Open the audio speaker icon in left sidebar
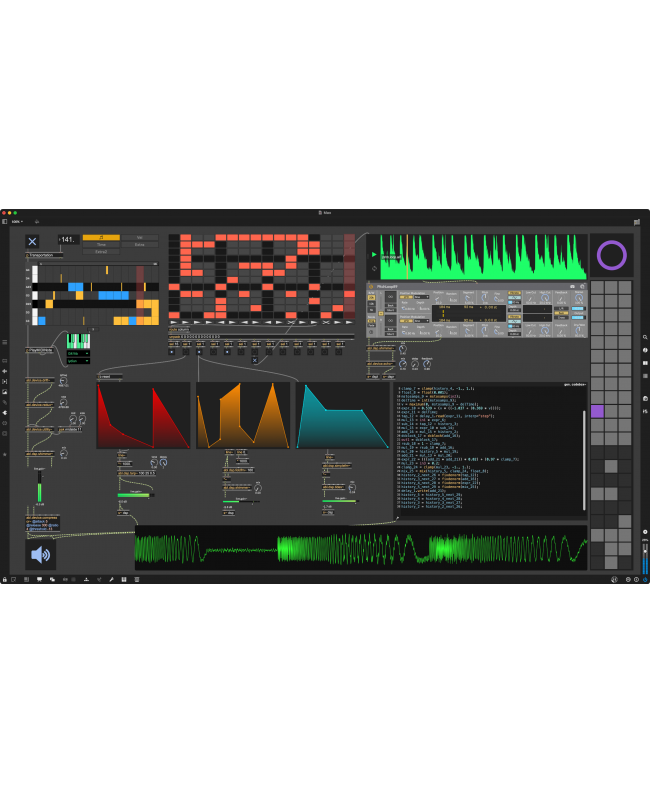The width and height of the screenshot is (650, 794). pyautogui.click(x=5, y=371)
